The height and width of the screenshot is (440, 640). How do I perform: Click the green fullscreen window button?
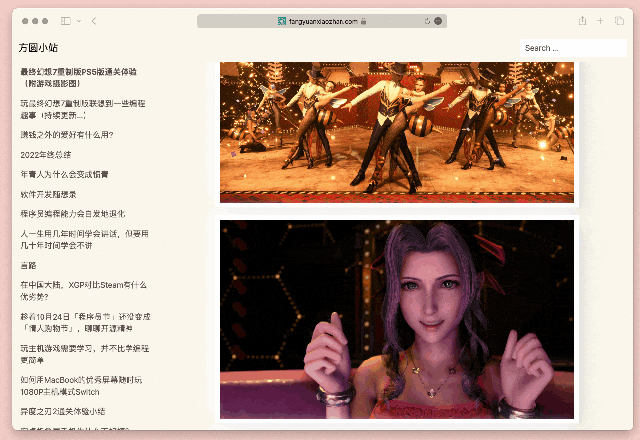[x=45, y=21]
